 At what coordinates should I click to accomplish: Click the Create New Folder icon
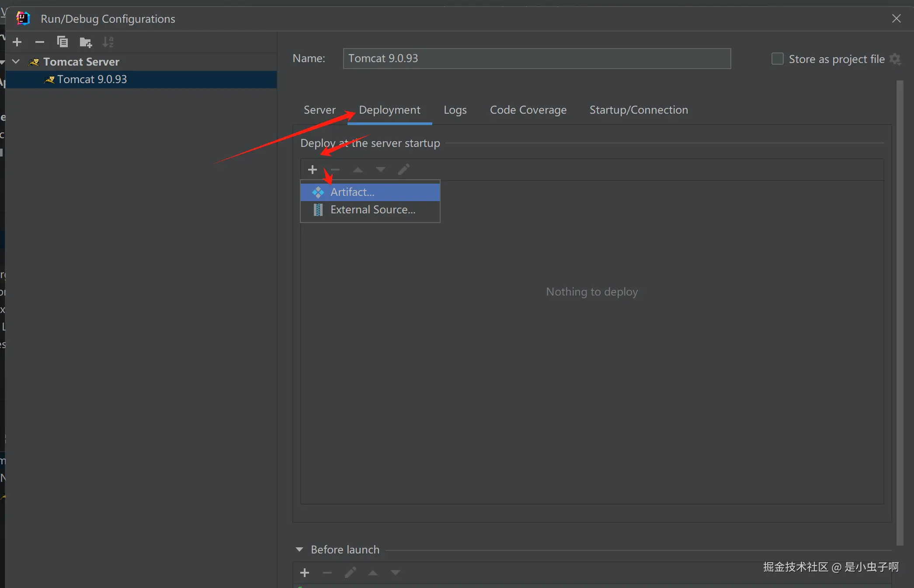coord(86,42)
